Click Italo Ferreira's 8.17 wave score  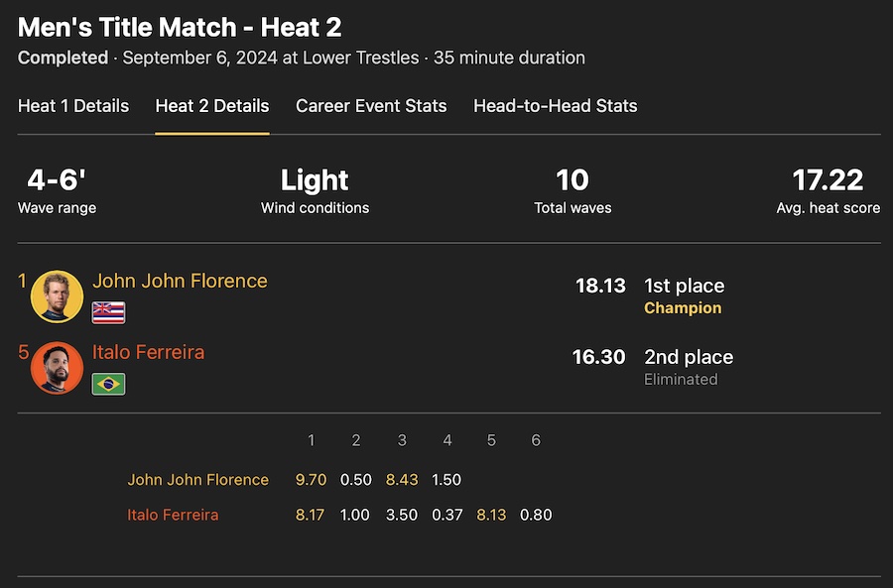[x=311, y=516]
